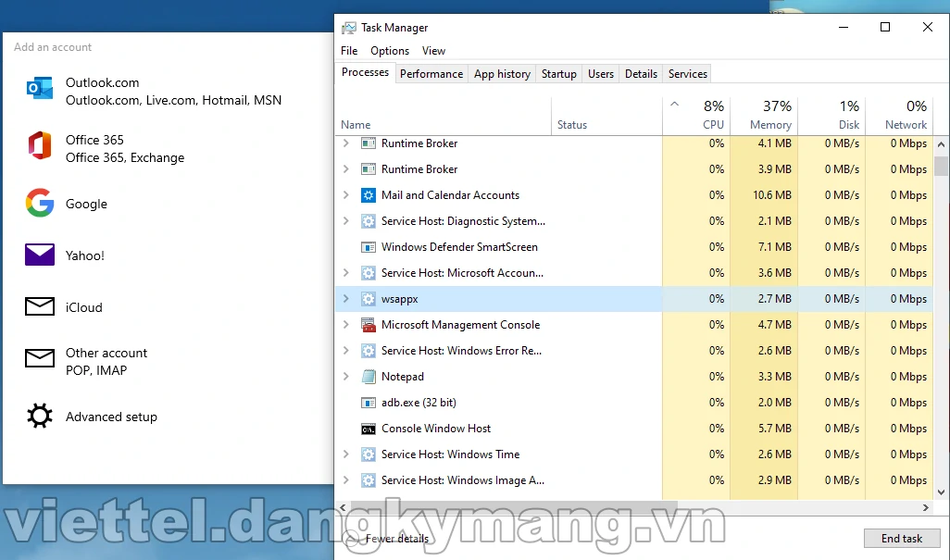Switch to the Services tab

[x=688, y=74]
